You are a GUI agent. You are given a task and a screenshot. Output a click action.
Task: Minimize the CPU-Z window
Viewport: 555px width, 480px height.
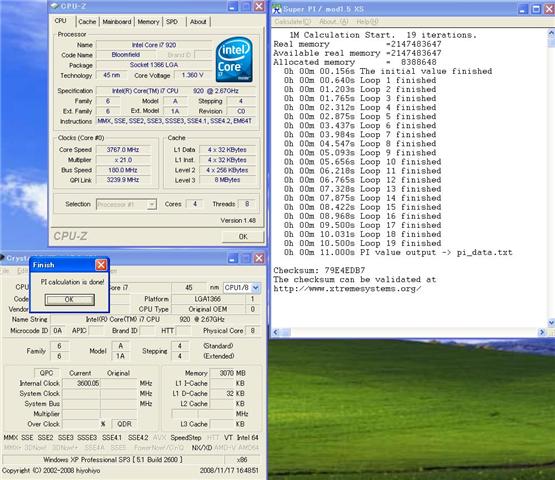[x=233, y=6]
